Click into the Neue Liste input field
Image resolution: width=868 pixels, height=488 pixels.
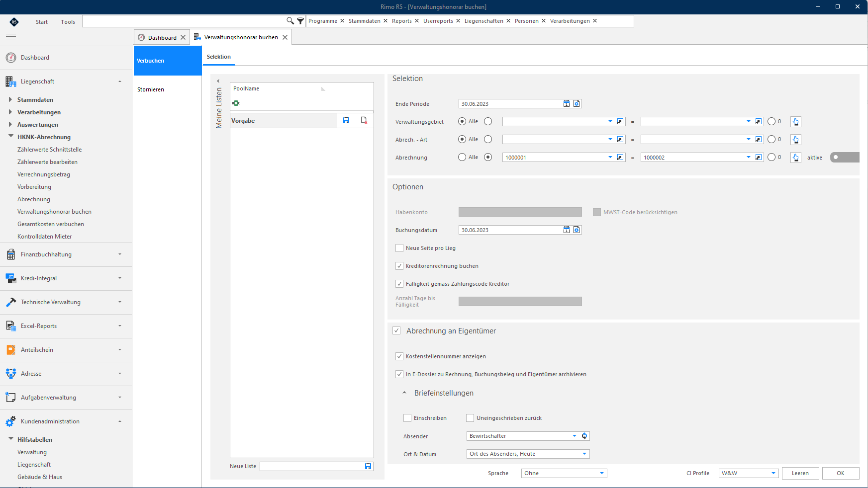click(x=312, y=466)
